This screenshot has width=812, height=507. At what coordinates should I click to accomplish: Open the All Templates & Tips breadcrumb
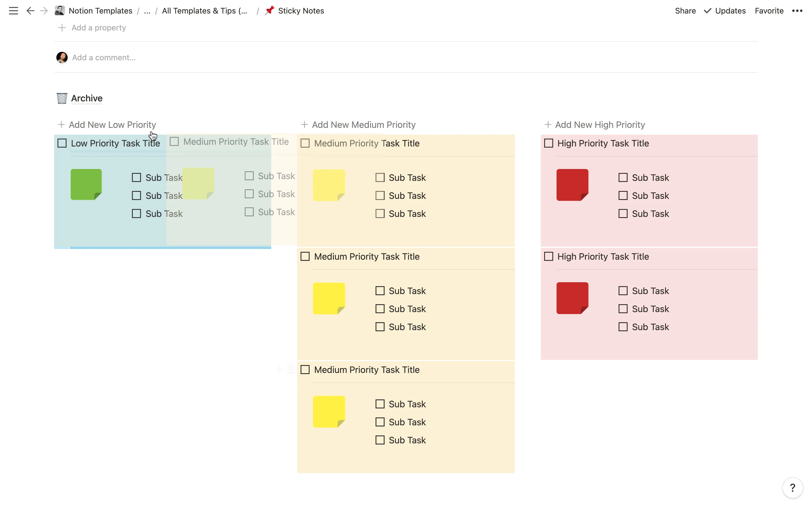click(205, 10)
